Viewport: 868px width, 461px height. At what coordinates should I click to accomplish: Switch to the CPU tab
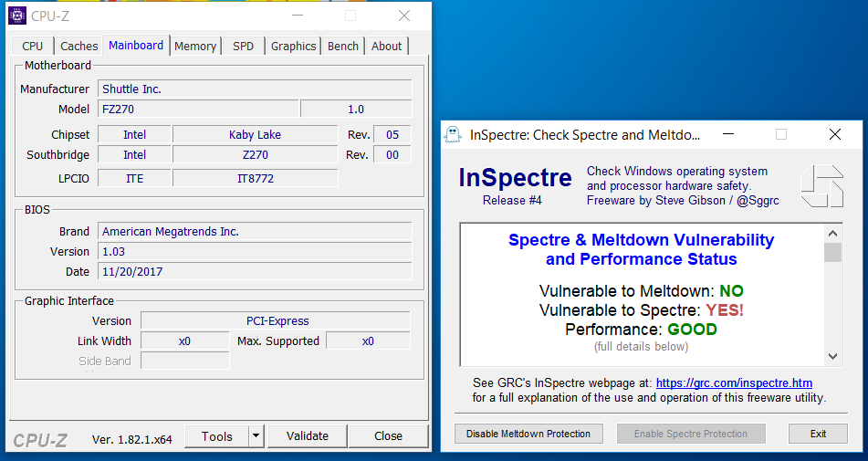pos(33,46)
